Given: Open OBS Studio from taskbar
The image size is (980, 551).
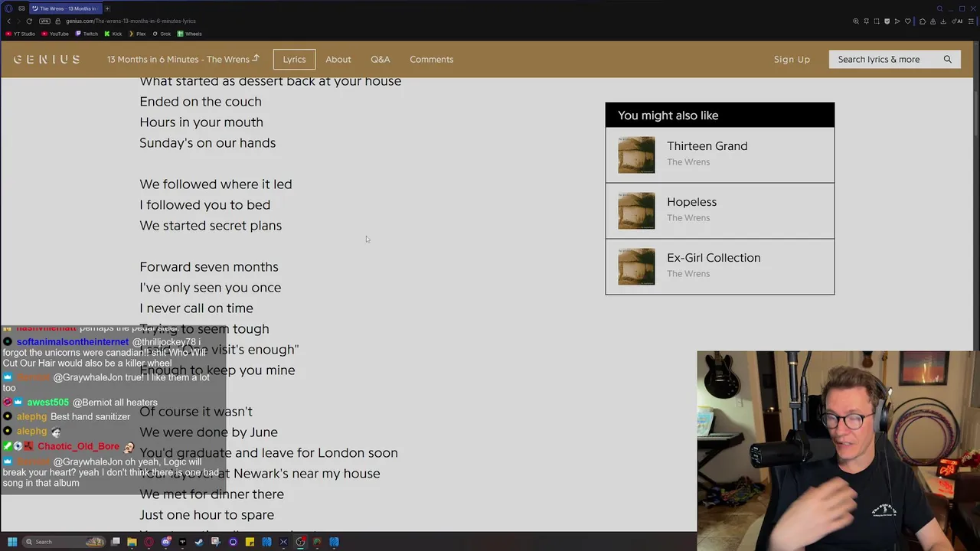Looking at the screenshot, I should coord(300,542).
